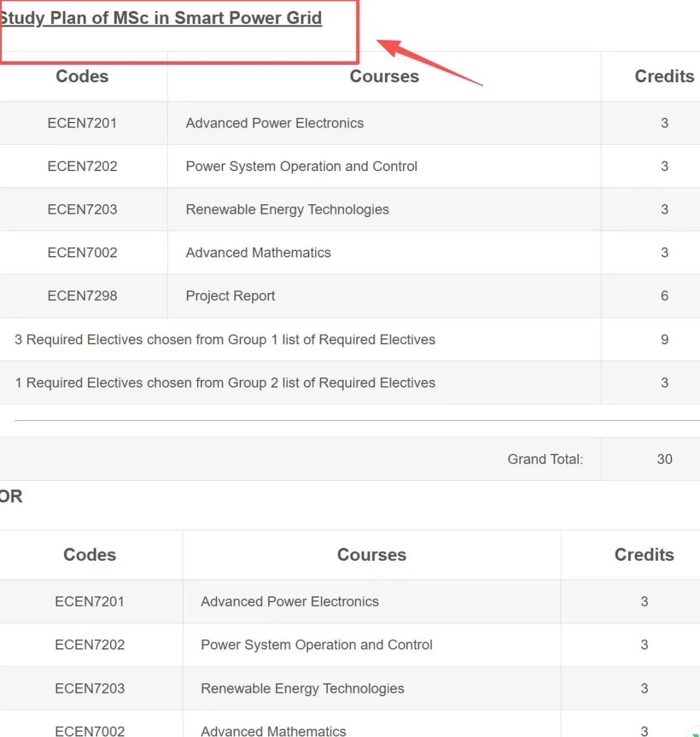
Task: Select Renewable Energy Technologies in the second table
Action: click(x=302, y=688)
